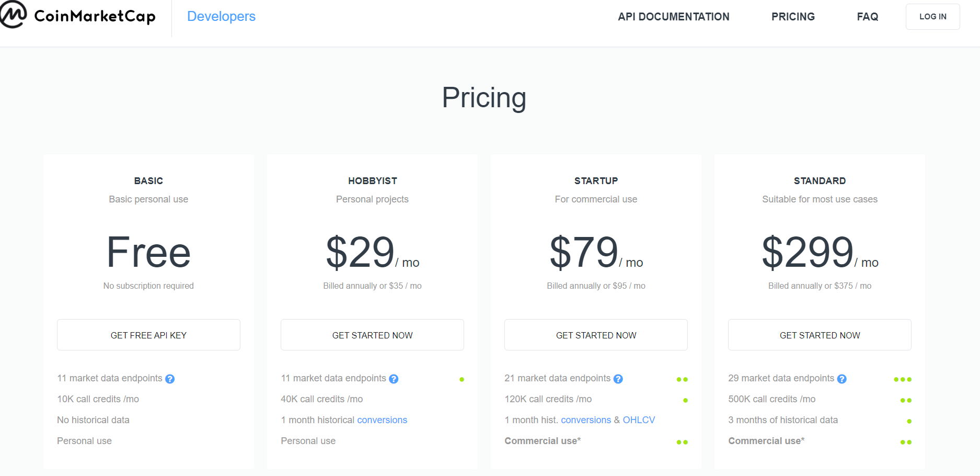Open help icon beside Hobbyist market data endpoints

point(394,379)
